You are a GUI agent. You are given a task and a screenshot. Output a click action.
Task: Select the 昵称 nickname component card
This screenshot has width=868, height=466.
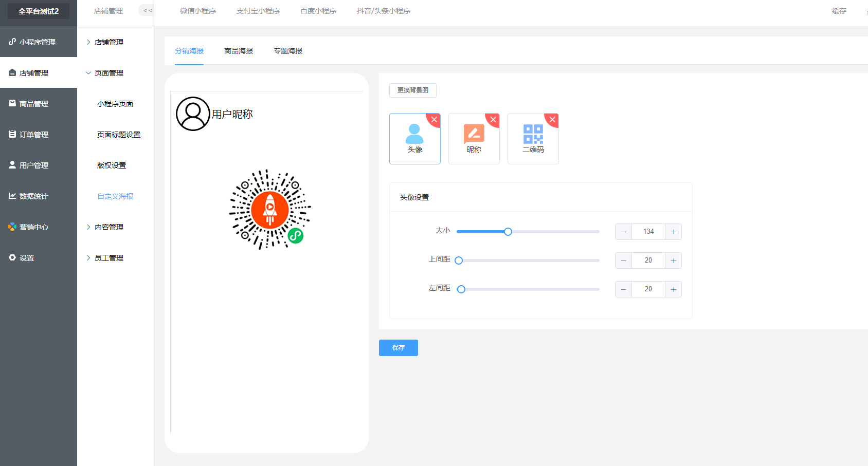[474, 139]
